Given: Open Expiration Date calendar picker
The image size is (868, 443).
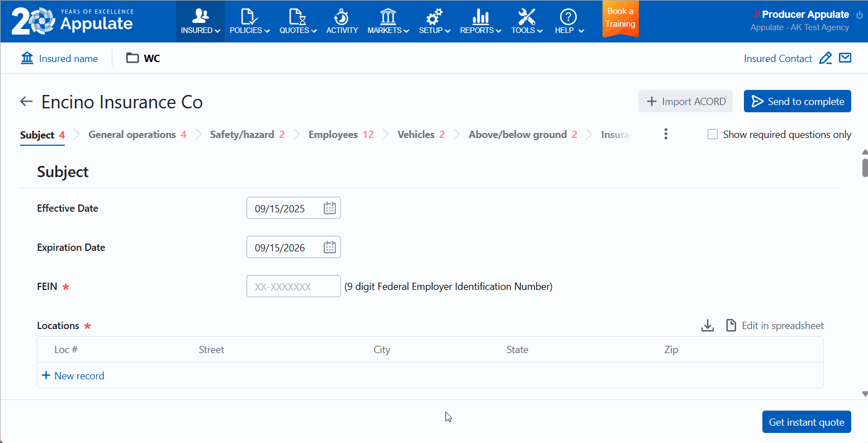Looking at the screenshot, I should 330,247.
